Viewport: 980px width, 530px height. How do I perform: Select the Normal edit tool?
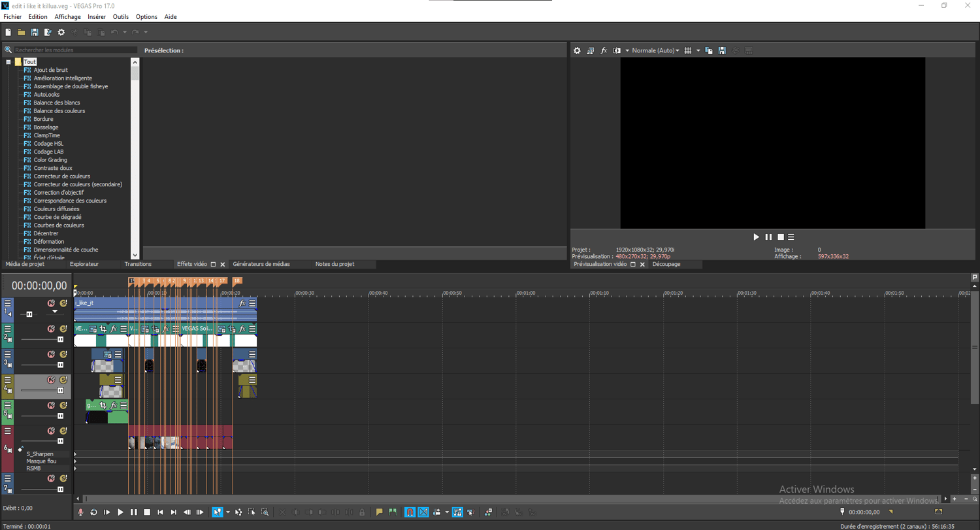coord(217,512)
